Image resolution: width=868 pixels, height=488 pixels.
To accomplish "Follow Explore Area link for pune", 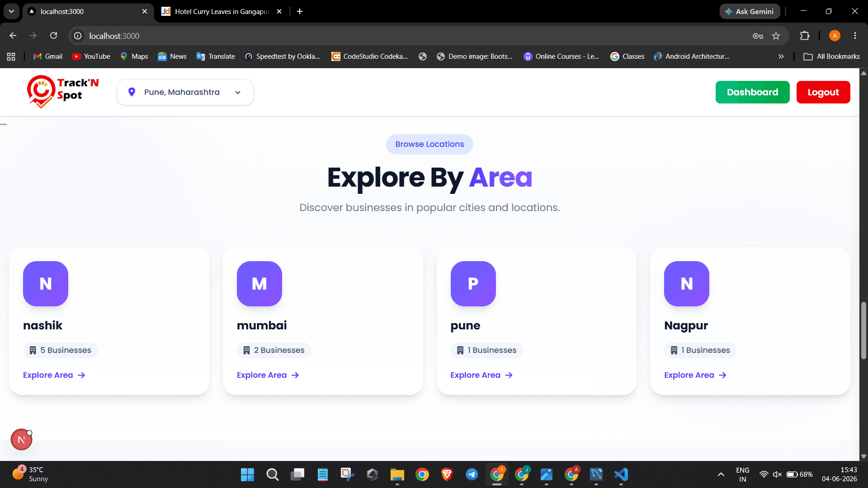I will pyautogui.click(x=481, y=375).
